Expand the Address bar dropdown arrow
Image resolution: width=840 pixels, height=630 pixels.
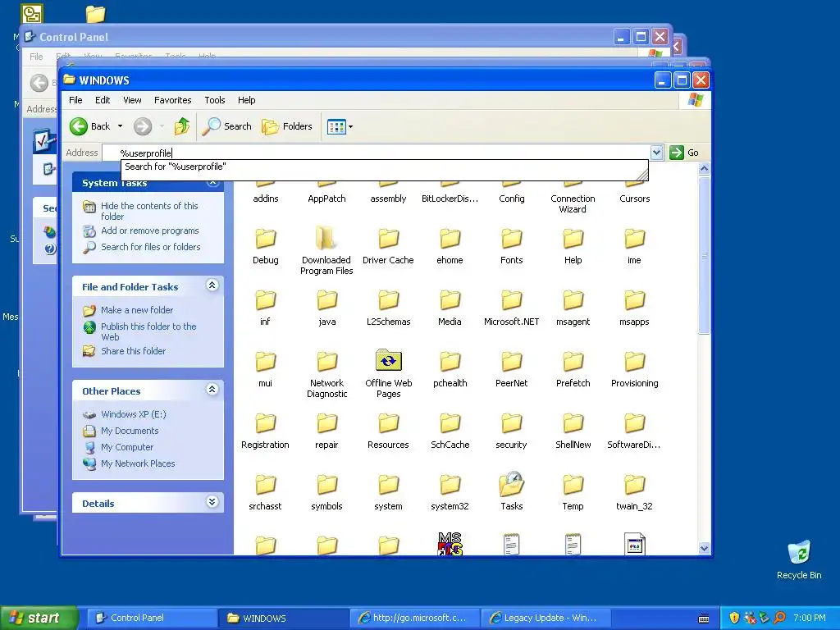coord(657,153)
